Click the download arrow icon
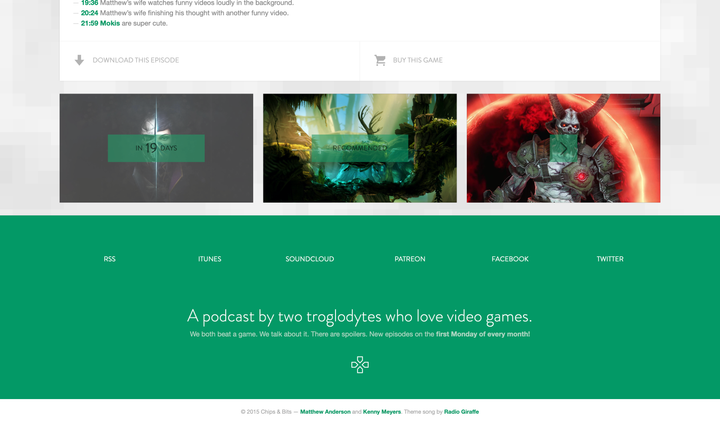This screenshot has width=720, height=424. (x=79, y=60)
